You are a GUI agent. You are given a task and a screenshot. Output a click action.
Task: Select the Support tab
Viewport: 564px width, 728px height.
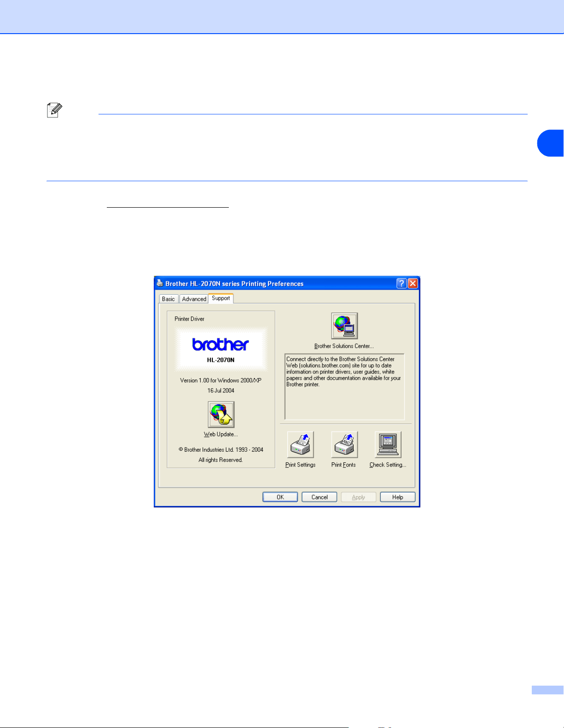[221, 298]
